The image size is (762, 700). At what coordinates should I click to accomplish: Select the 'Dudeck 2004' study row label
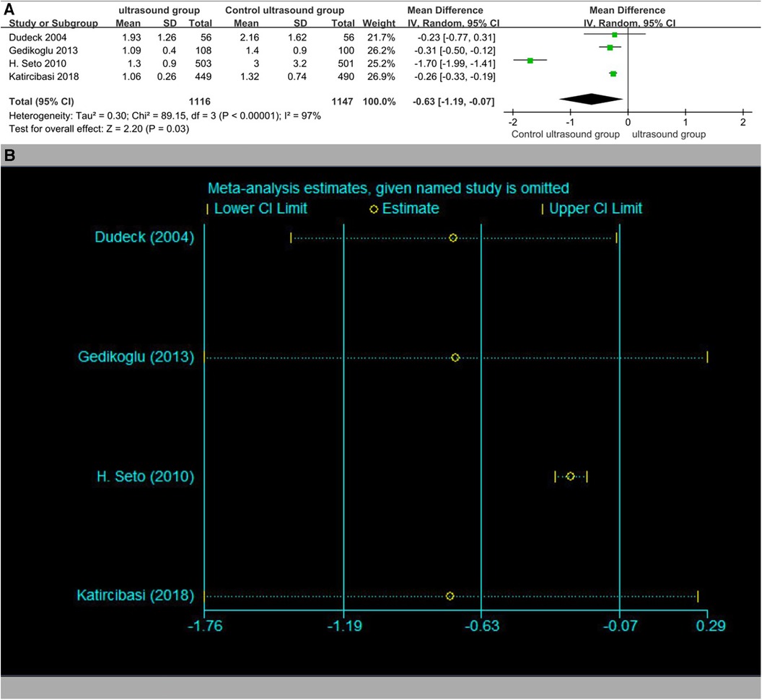tap(38, 38)
